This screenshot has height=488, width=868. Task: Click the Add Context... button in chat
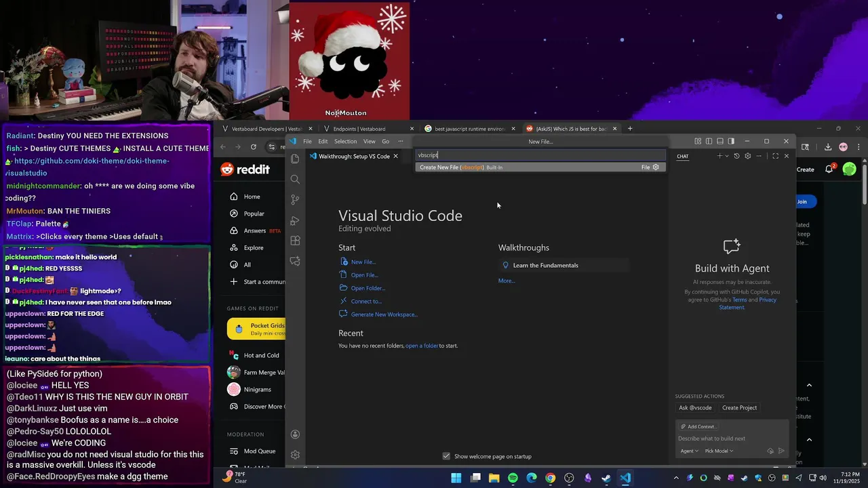(697, 426)
